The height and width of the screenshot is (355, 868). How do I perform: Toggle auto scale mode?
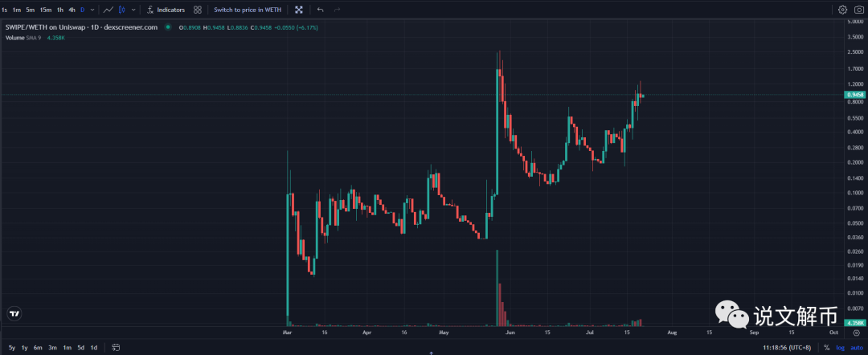pos(857,348)
